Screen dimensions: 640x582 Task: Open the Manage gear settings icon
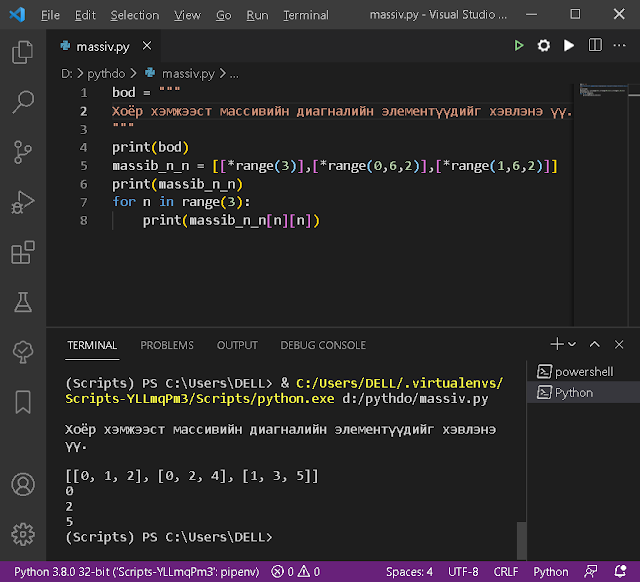point(23,534)
